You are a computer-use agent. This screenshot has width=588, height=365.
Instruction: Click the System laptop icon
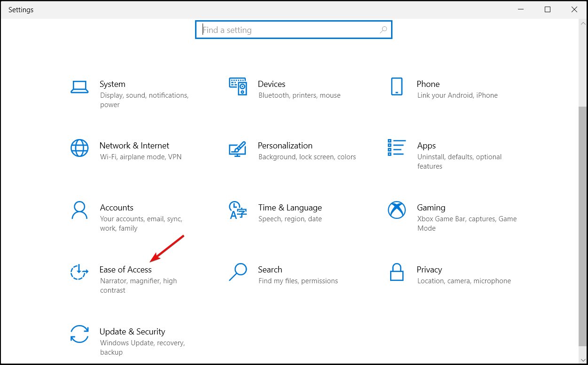79,87
